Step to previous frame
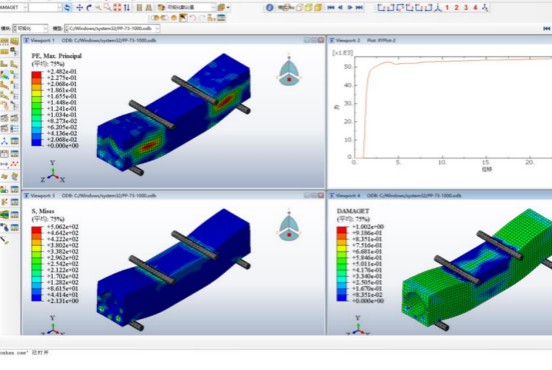 [340, 7]
